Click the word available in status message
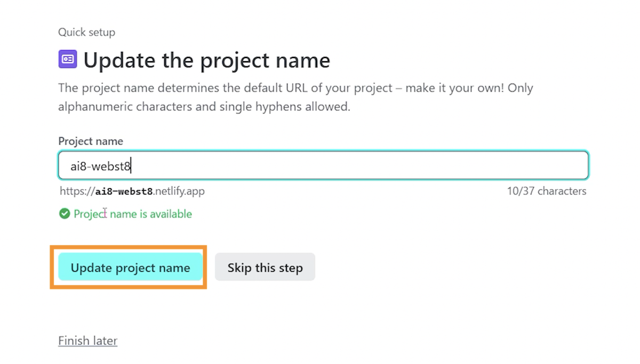 [x=170, y=214]
